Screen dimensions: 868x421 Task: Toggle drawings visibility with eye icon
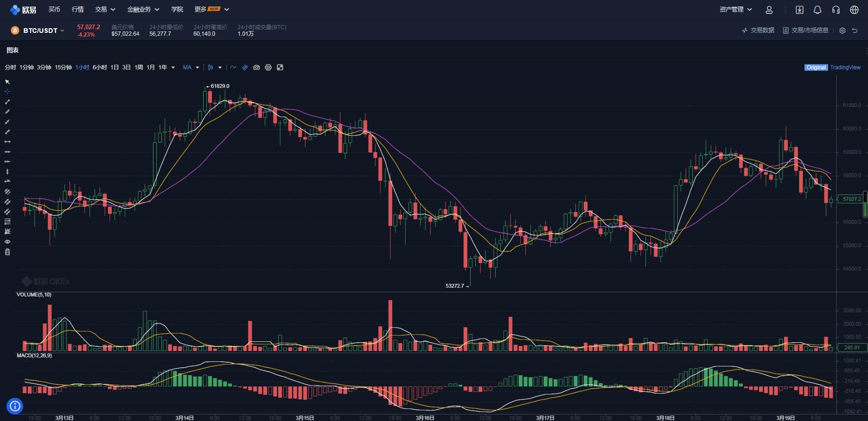[7, 242]
